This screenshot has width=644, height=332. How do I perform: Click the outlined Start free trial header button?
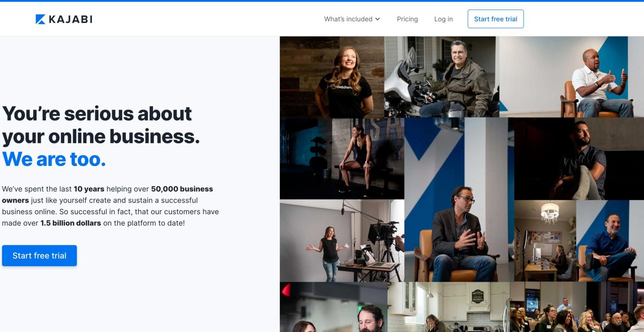(495, 19)
